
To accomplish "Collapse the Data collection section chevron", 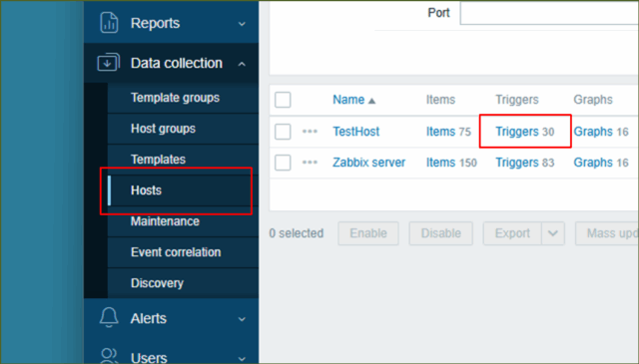I will pos(242,64).
